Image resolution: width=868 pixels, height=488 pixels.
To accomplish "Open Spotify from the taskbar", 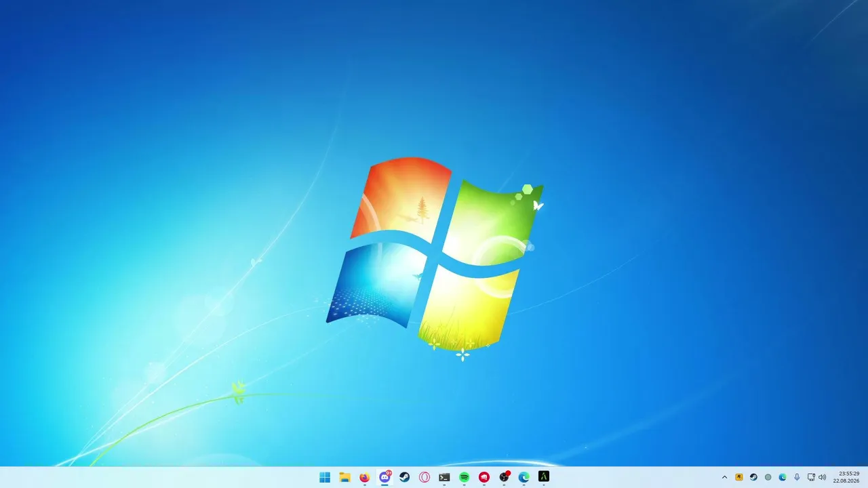I will click(x=464, y=477).
